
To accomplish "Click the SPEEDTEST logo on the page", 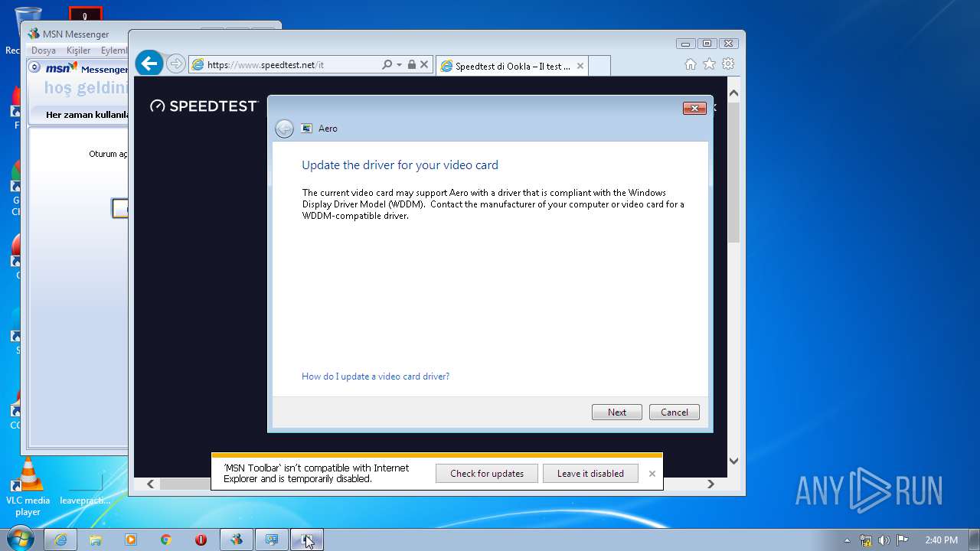I will pyautogui.click(x=204, y=106).
